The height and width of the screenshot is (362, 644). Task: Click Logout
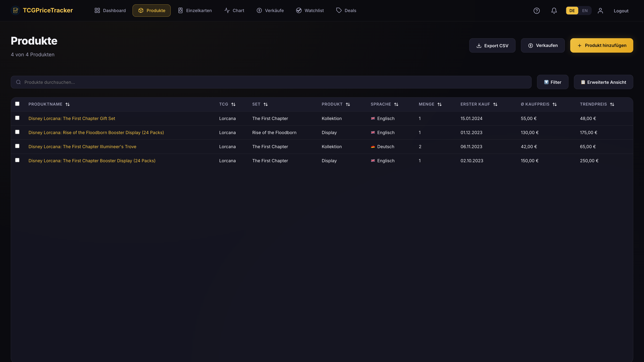click(x=621, y=11)
